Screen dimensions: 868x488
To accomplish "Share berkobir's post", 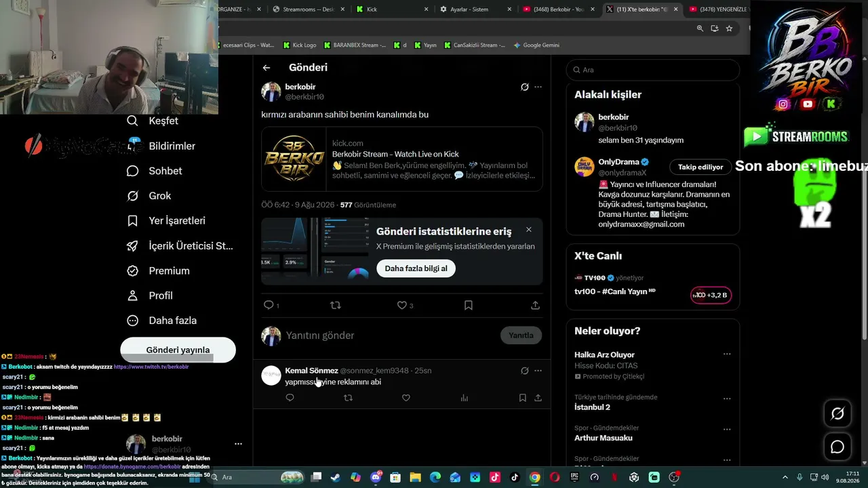I will (x=535, y=305).
